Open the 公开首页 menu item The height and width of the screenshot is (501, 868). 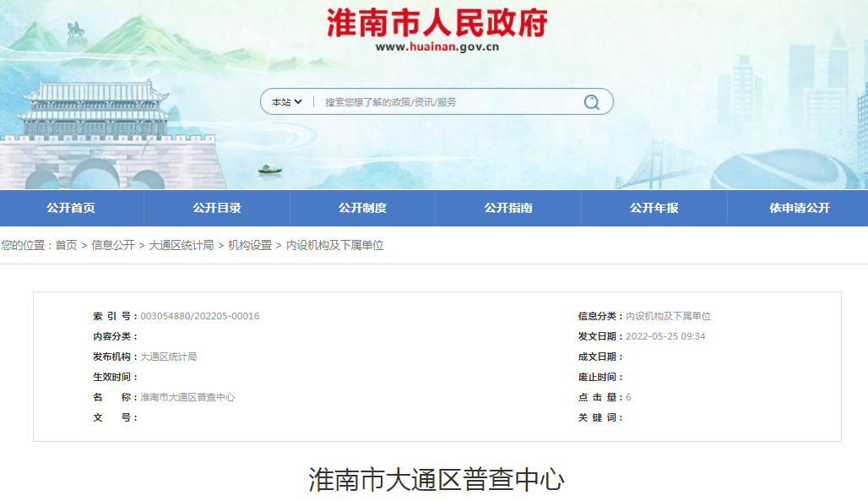pyautogui.click(x=72, y=207)
